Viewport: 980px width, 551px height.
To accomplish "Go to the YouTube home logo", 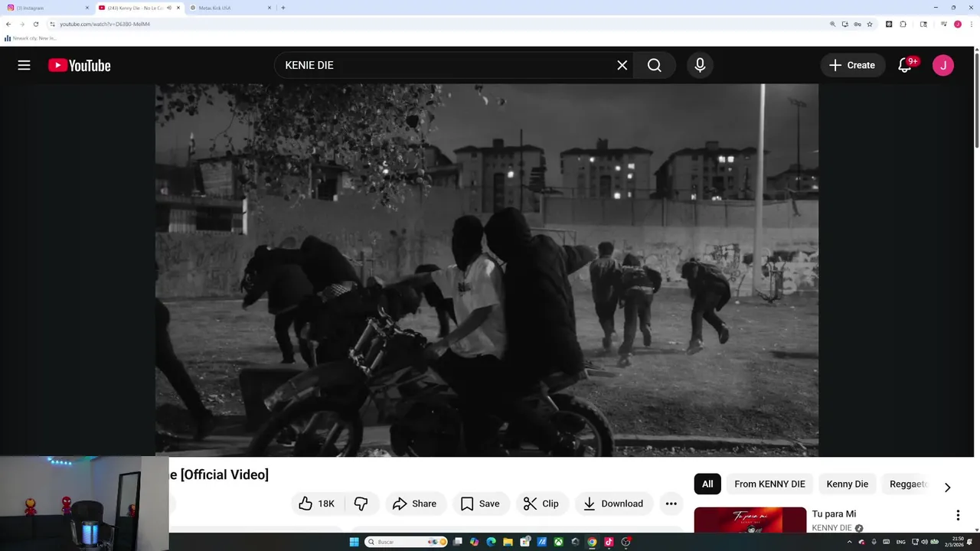I will pos(80,65).
